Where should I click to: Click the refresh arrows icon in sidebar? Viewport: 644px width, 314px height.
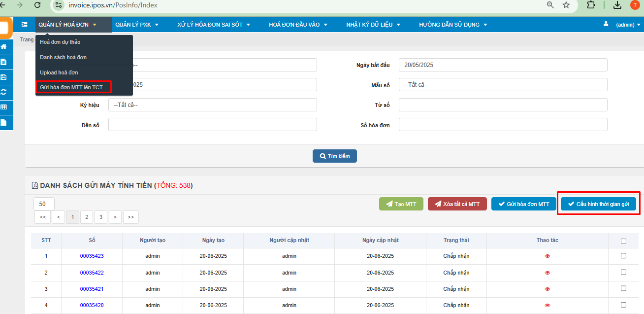(x=4, y=92)
